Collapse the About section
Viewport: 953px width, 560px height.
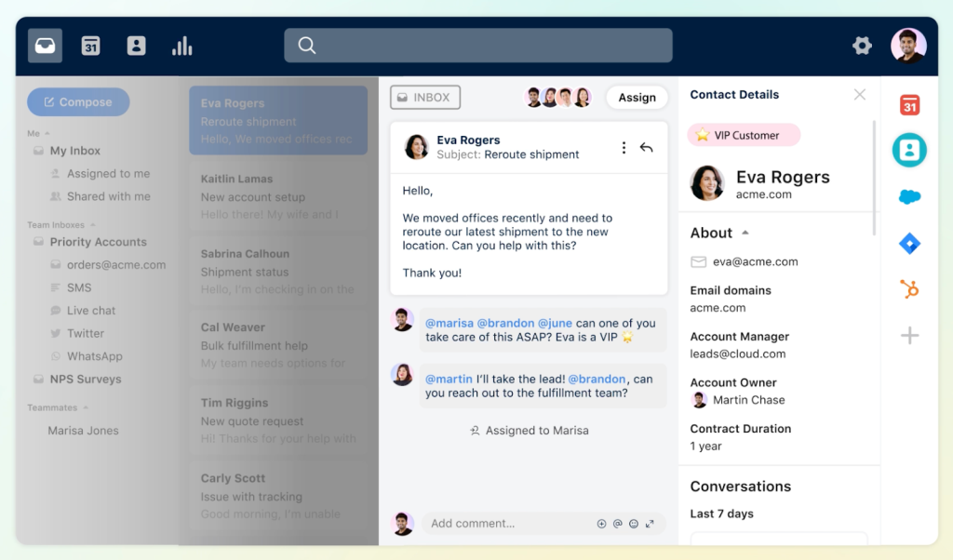745,233
